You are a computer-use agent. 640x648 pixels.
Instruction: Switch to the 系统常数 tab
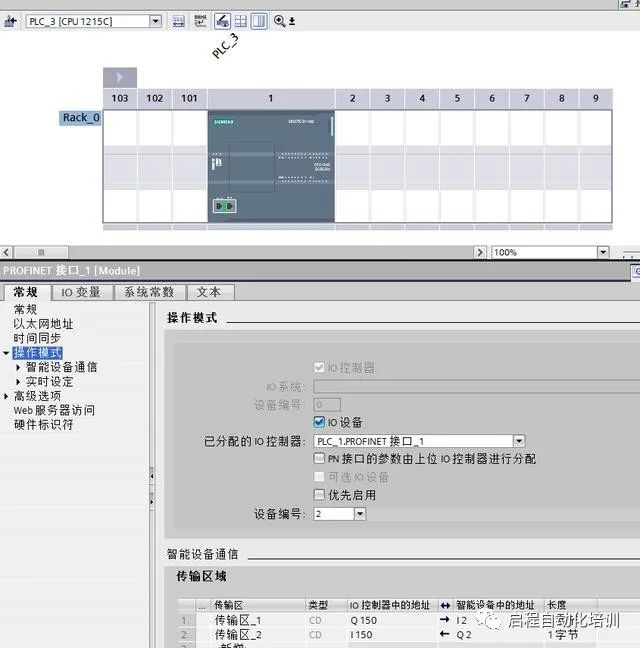tap(149, 292)
